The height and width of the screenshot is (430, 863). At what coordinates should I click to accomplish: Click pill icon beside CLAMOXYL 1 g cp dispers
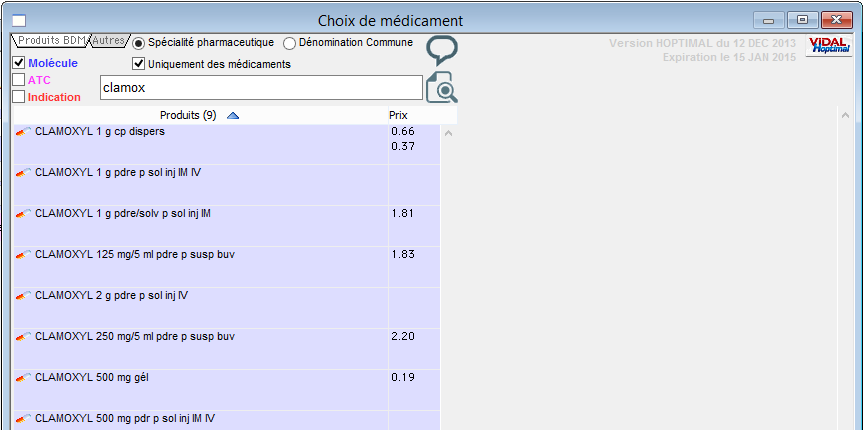tap(23, 132)
